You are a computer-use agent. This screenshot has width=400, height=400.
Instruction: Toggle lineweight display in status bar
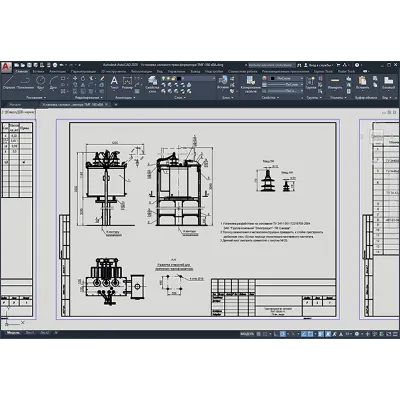(x=320, y=334)
